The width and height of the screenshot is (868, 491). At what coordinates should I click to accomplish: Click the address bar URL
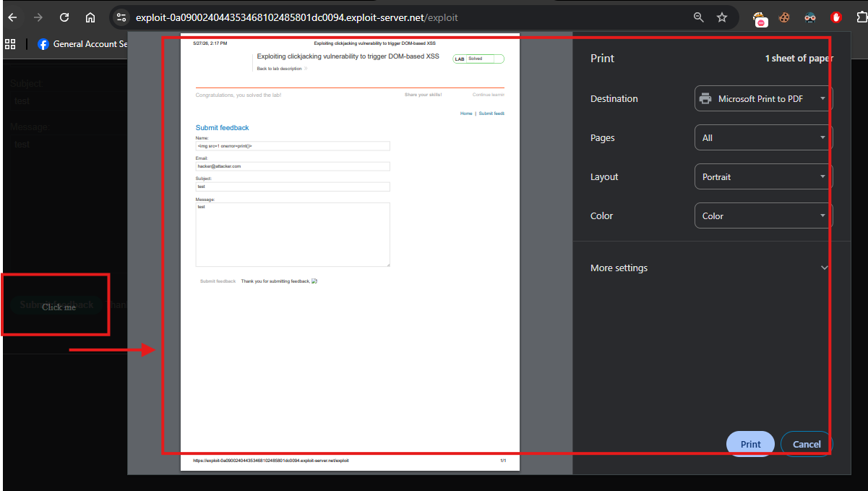[296, 17]
